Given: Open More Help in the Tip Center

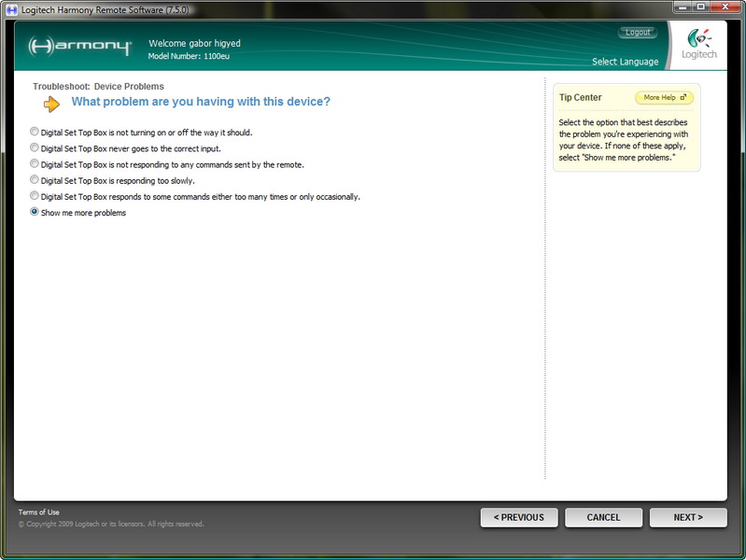Looking at the screenshot, I should click(664, 97).
